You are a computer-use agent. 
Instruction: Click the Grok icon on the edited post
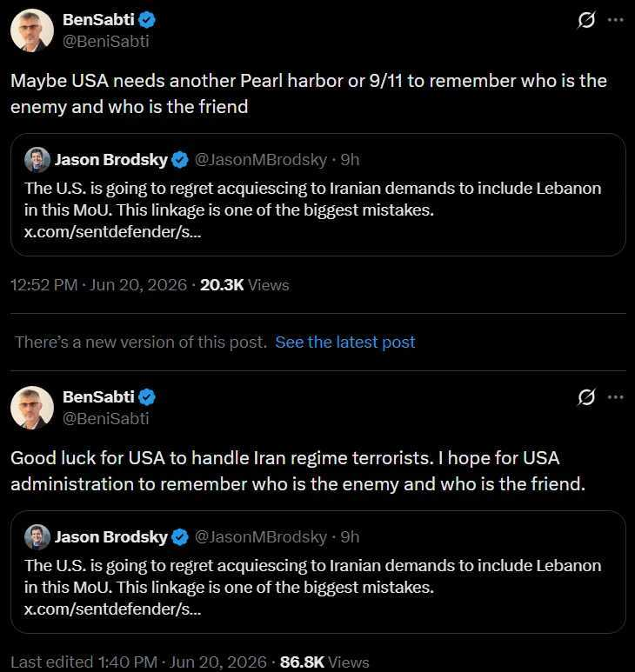tap(586, 397)
